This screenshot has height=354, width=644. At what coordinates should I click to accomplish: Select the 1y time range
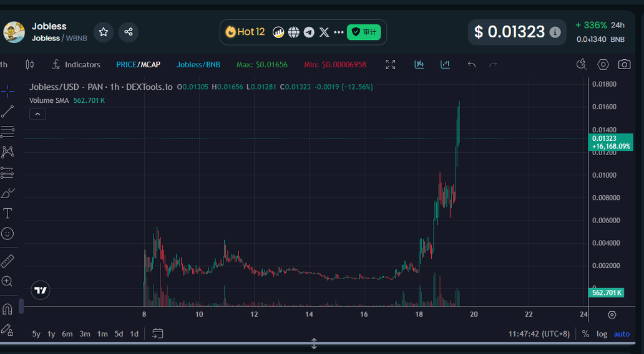pyautogui.click(x=51, y=334)
